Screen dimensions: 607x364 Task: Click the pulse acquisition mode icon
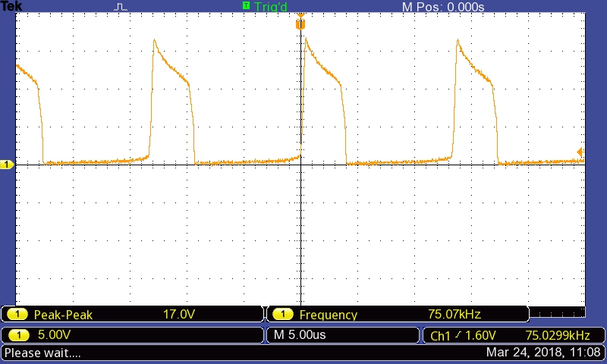[121, 7]
